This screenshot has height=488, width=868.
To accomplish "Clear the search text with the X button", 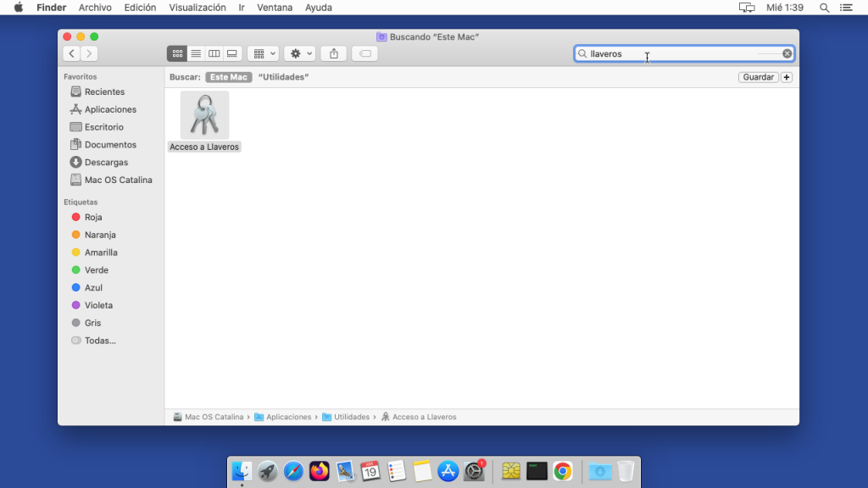I will coord(787,53).
